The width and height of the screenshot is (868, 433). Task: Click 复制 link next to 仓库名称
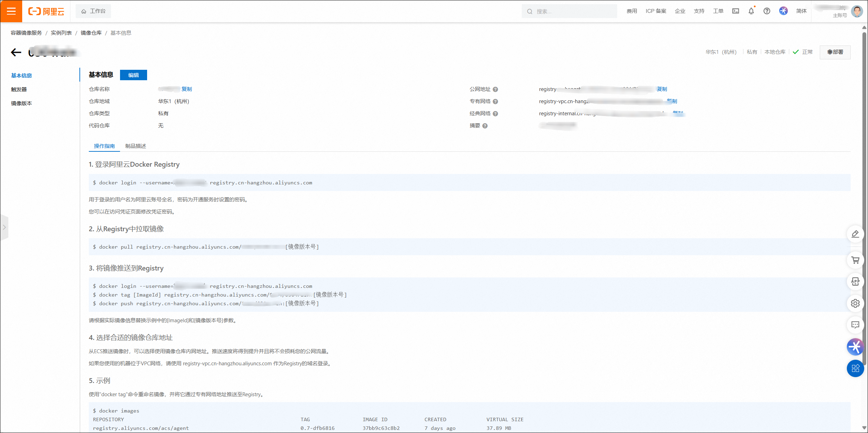coord(187,89)
